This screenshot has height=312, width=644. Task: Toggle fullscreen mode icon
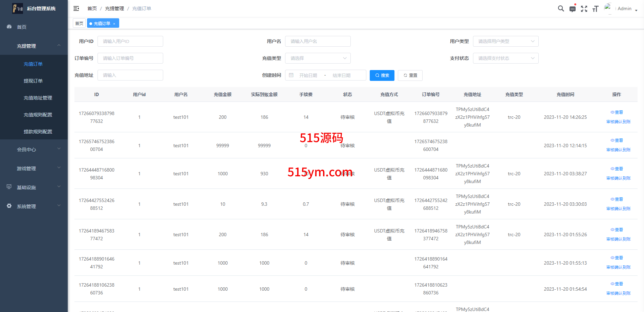tap(584, 9)
